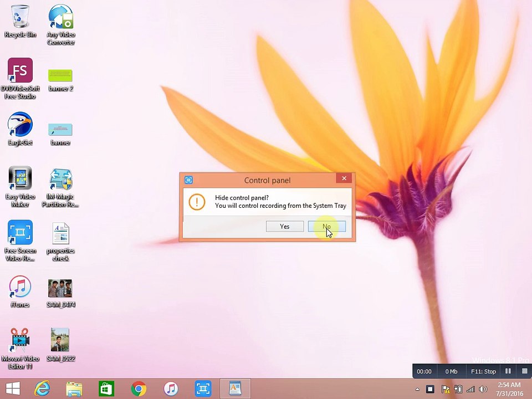Click No in the Control panel dialog
This screenshot has width=532, height=399.
[327, 226]
